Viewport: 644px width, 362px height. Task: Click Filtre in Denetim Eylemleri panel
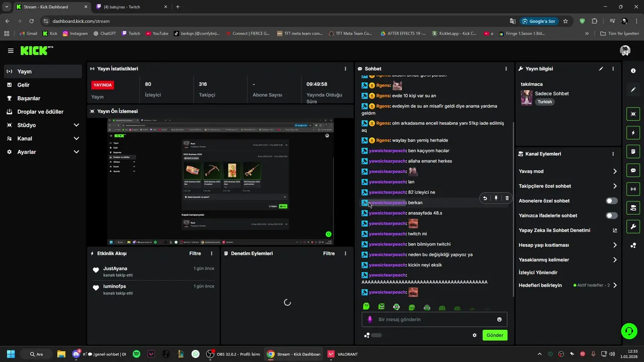click(x=329, y=253)
